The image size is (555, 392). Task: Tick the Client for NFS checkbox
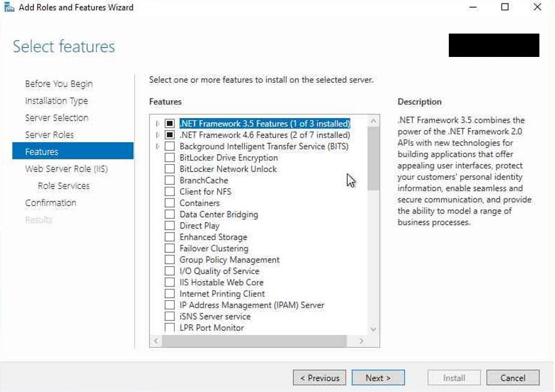(170, 192)
